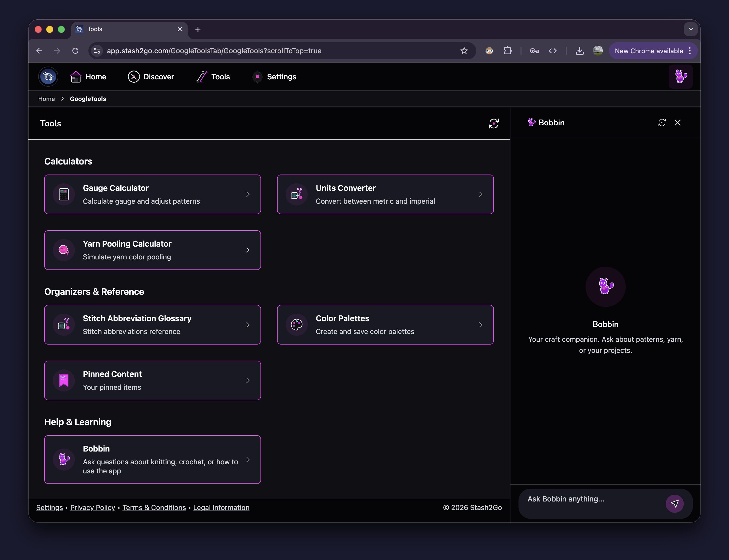This screenshot has width=729, height=560.
Task: Expand Bobbin help card chevron
Action: pos(248,460)
